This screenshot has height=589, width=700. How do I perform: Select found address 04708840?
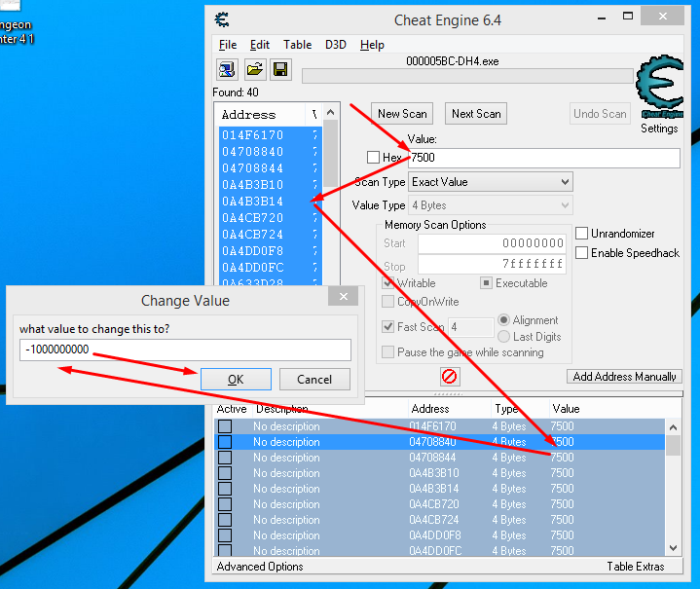pyautogui.click(x=270, y=151)
